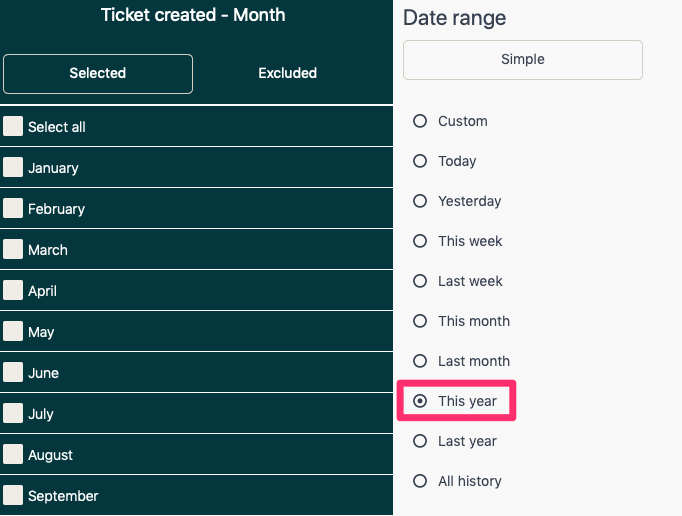
Task: Check the Select all checkbox
Action: coord(13,126)
